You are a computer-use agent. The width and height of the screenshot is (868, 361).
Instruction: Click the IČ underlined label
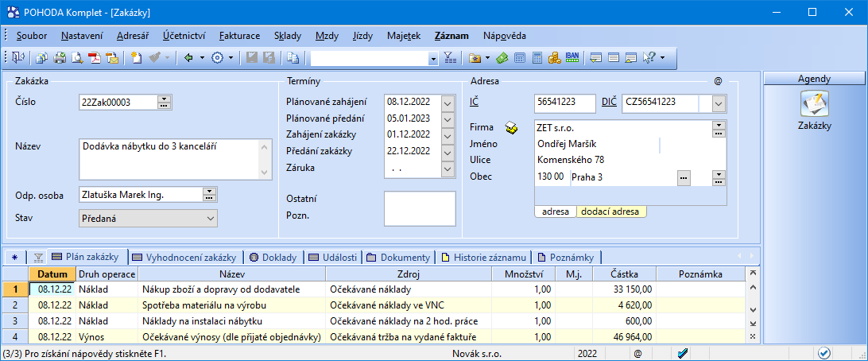pyautogui.click(x=474, y=102)
